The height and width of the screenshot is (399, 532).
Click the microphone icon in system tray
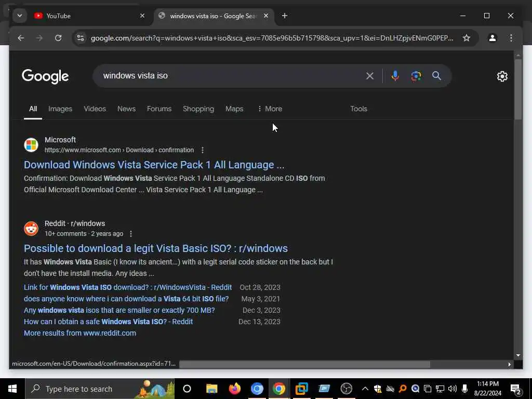[x=465, y=389]
